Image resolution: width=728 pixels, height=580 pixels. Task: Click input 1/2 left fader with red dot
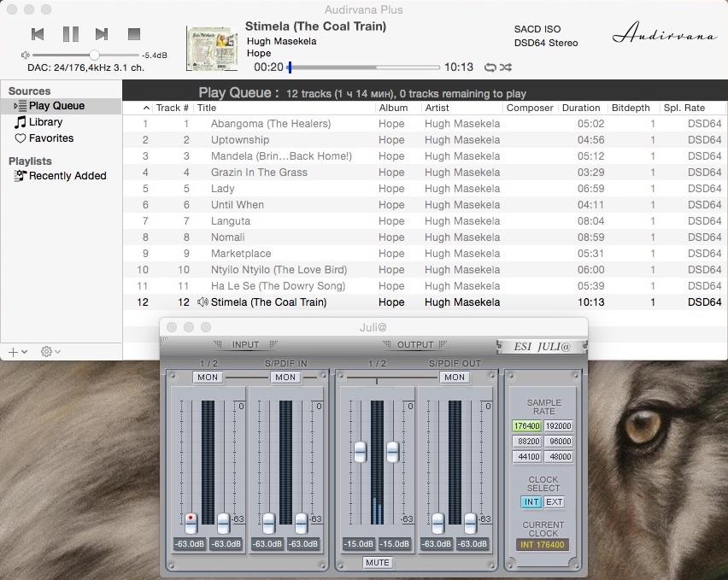(191, 523)
